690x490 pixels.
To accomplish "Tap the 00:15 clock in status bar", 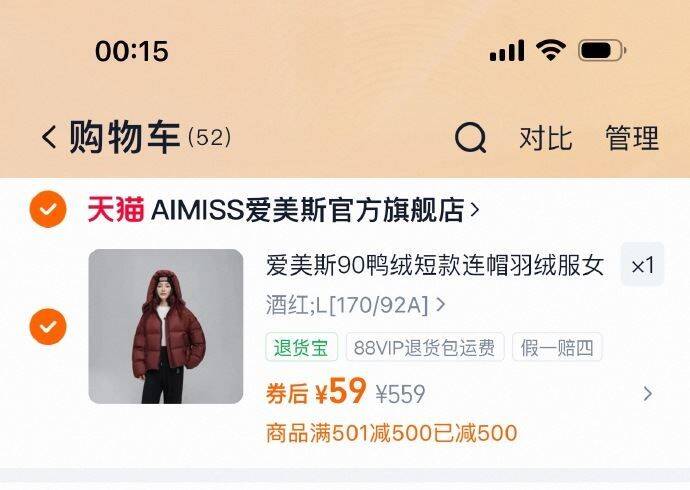I will [x=132, y=51].
